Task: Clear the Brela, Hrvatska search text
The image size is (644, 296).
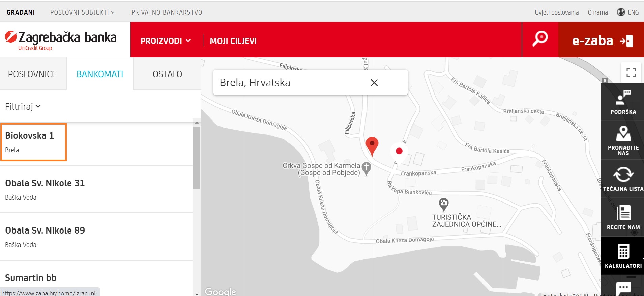Action: pos(374,83)
